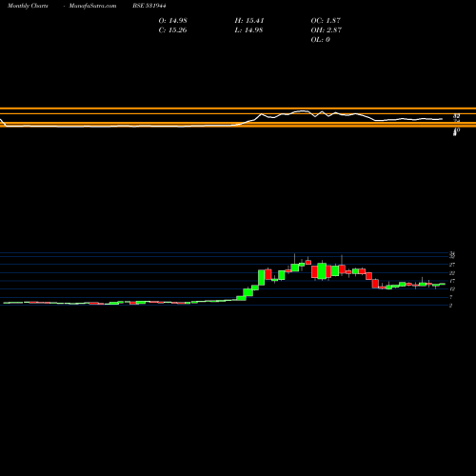Select the close value "C: 15.26"
The height and width of the screenshot is (476, 476).
[172, 30]
